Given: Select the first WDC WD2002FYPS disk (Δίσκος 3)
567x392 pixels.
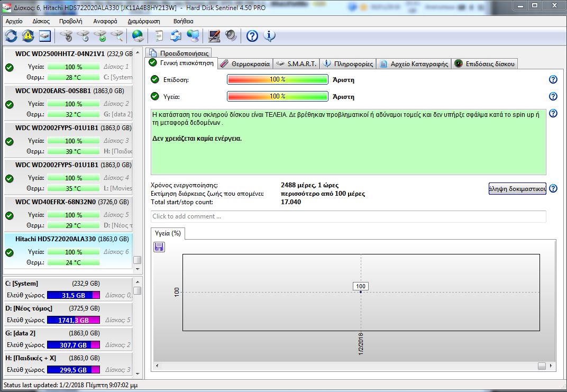Looking at the screenshot, I should (68, 140).
